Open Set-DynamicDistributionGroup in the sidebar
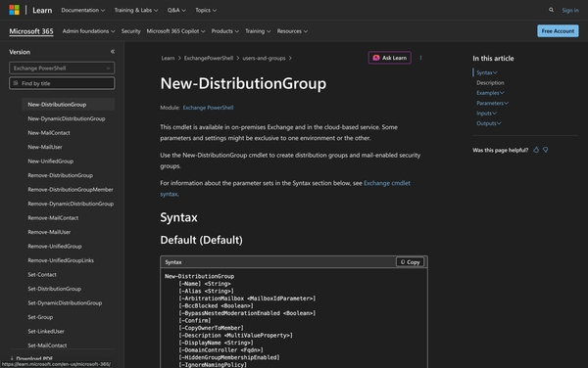The height and width of the screenshot is (368, 588). pyautogui.click(x=65, y=302)
